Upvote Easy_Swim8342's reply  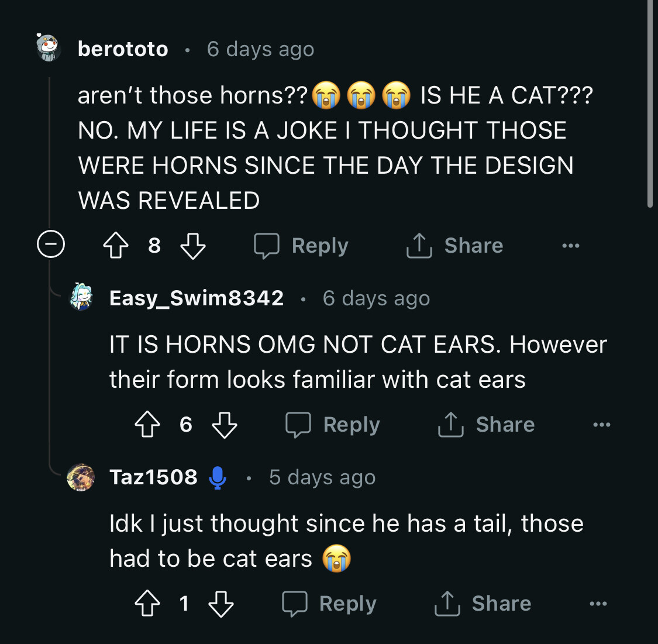(x=147, y=425)
